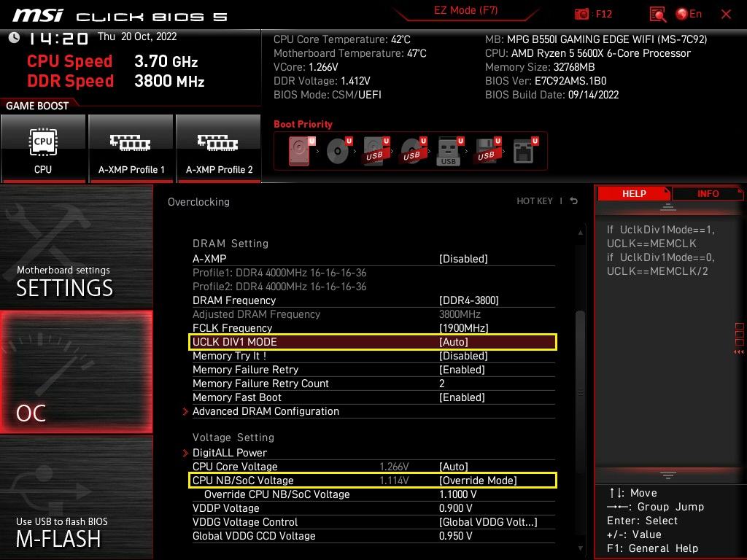Click the date Thu 20 Oct, 2022
The width and height of the screenshot is (747, 560).
point(137,36)
